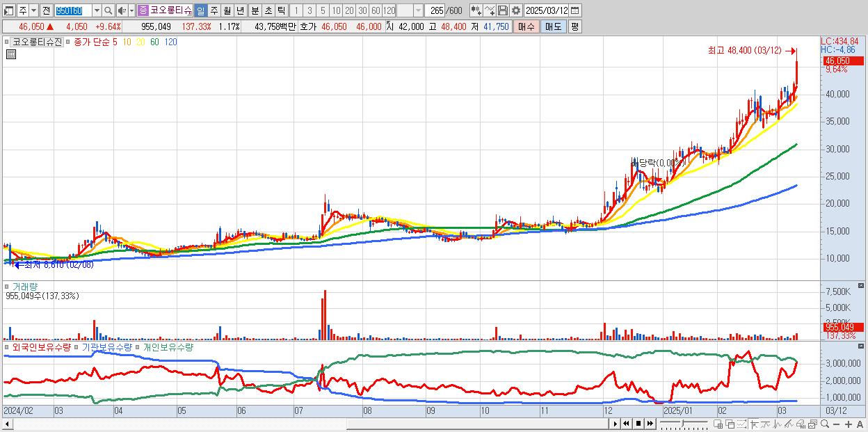Click the indicator chart-with-bars icon
This screenshot has width=868, height=432.
pos(801,424)
